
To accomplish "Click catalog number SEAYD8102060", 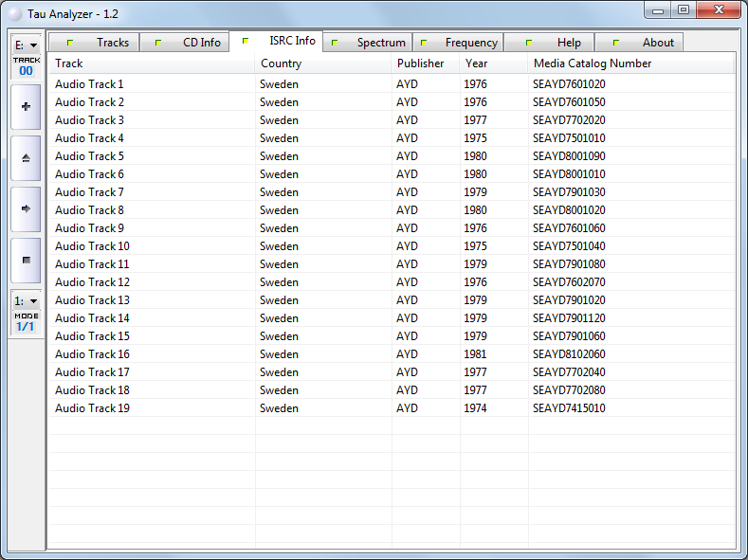I will coord(569,354).
